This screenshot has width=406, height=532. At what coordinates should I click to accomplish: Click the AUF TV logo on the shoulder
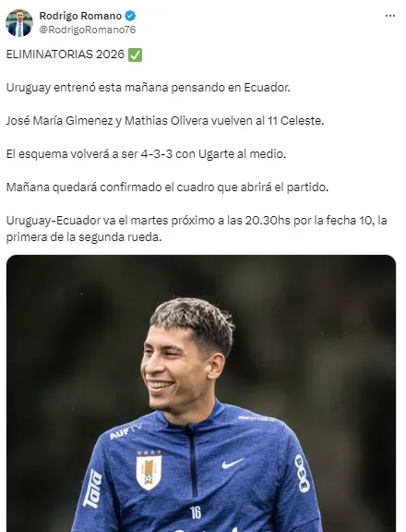(x=125, y=431)
